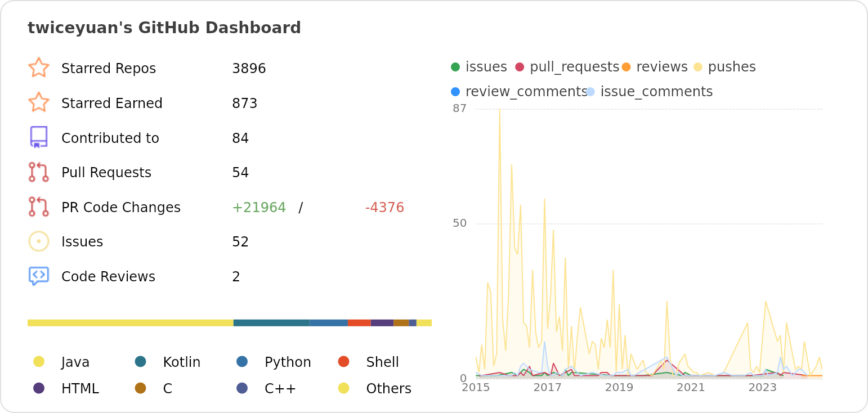The image size is (868, 413).
Task: Click the Pull Requests icon
Action: point(39,172)
